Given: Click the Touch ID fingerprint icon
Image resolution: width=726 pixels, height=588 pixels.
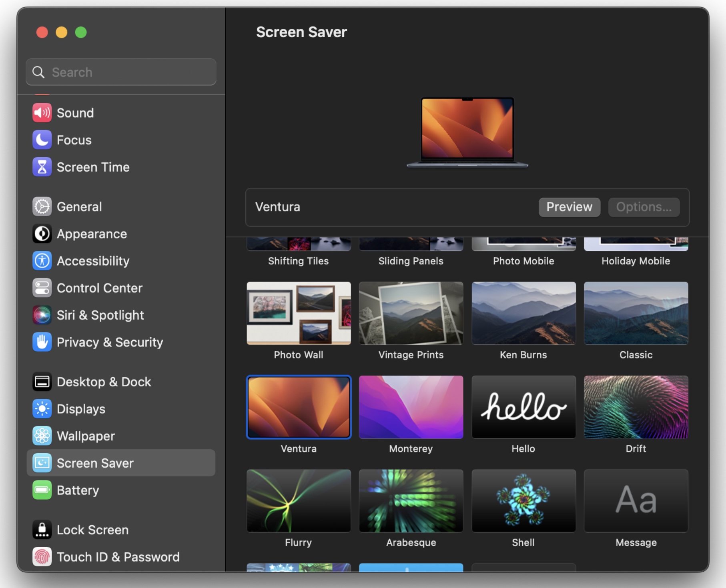Looking at the screenshot, I should [x=42, y=557].
